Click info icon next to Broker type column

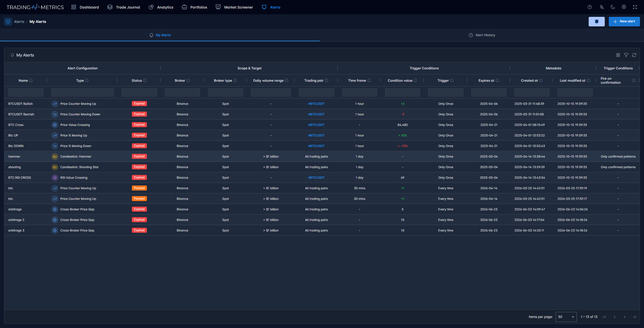pyautogui.click(x=235, y=80)
